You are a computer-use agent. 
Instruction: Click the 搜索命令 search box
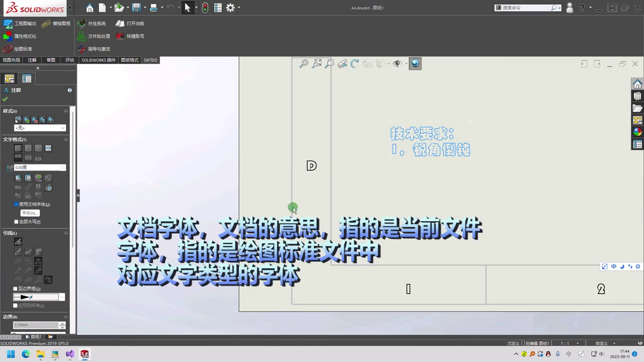click(x=528, y=8)
